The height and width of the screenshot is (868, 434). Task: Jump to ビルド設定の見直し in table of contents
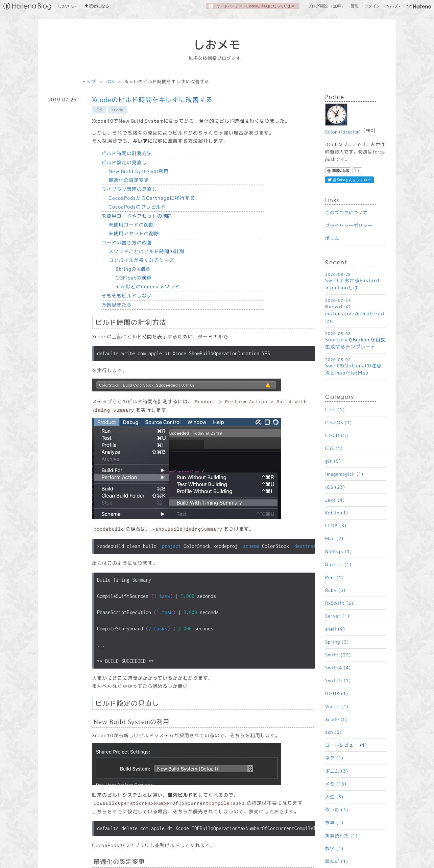click(124, 163)
